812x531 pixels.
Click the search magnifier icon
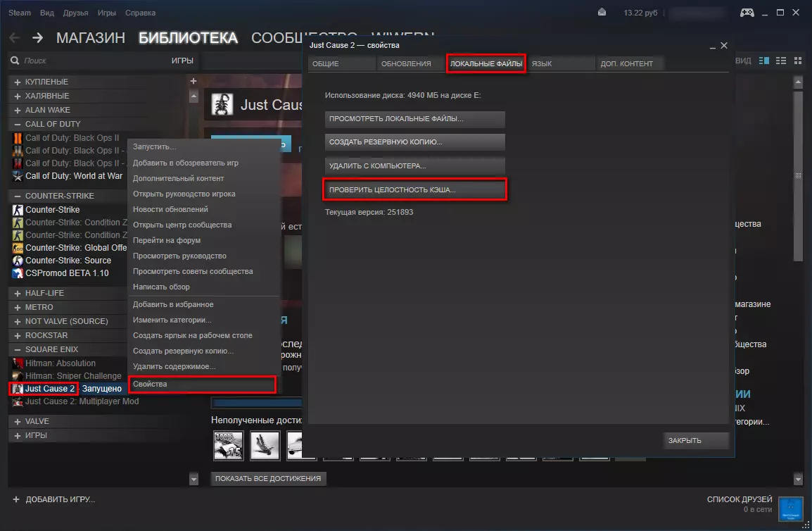coord(15,61)
